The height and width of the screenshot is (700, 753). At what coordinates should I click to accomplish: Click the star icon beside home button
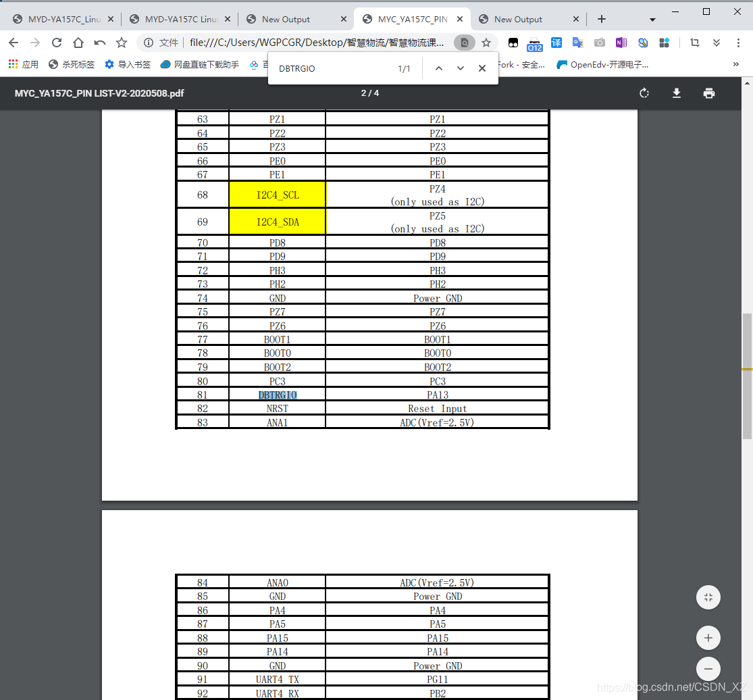tap(122, 43)
